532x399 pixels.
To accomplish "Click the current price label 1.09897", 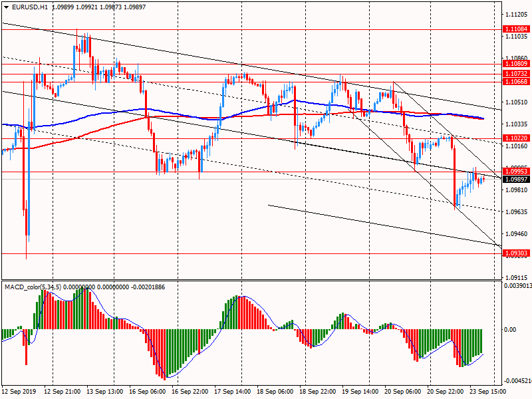I will (x=517, y=179).
